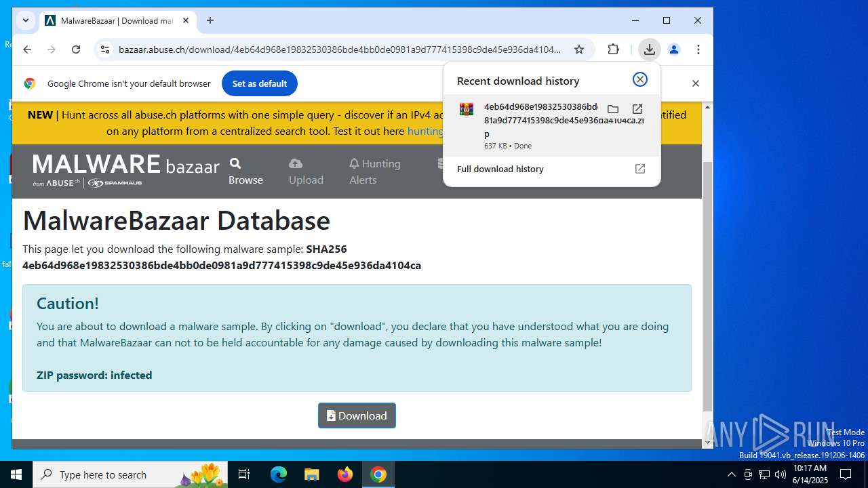This screenshot has height=488, width=868.
Task: Open the volume tray icon
Action: coord(781,474)
